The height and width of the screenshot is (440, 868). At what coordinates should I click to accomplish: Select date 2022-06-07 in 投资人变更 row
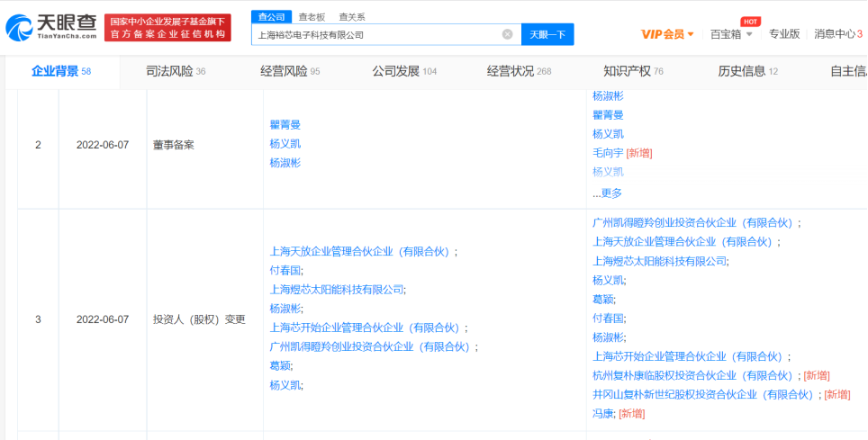103,319
